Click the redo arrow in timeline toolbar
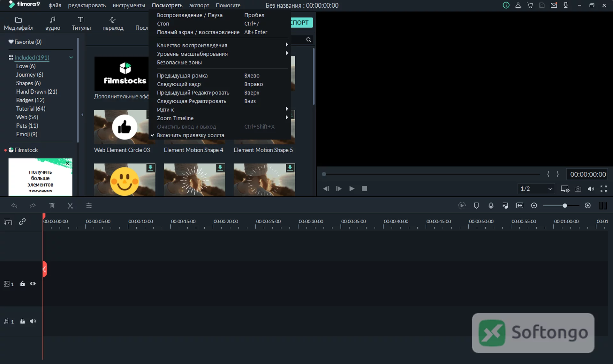Screen dimensions: 613x364 point(33,206)
